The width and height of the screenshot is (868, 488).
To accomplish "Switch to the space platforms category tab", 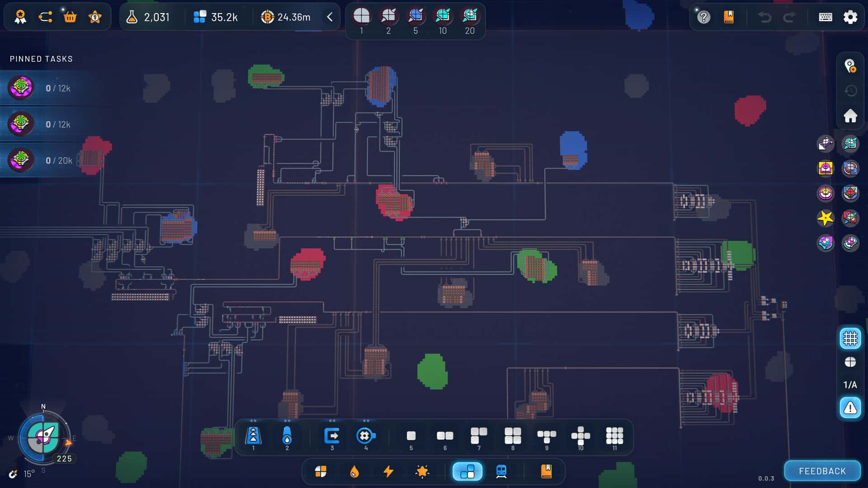I will pos(467,472).
